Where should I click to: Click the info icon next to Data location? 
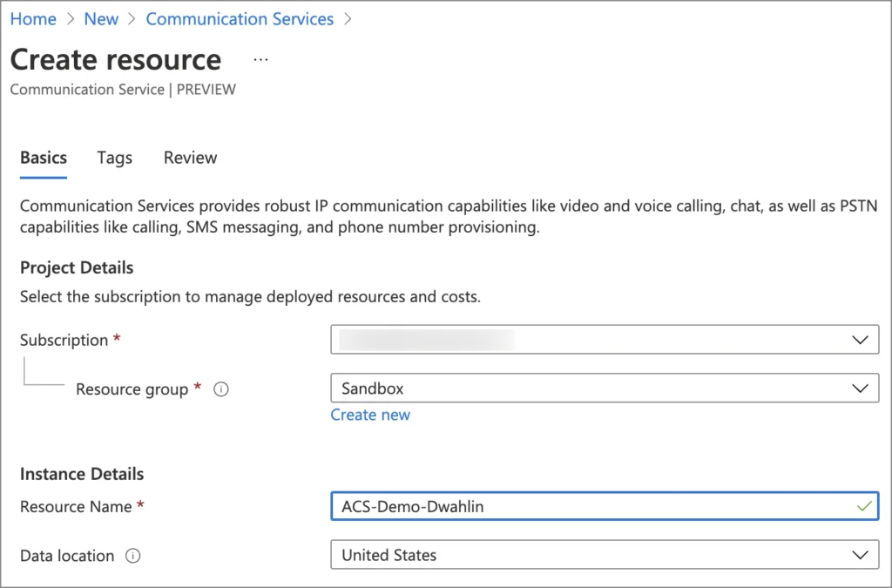click(x=133, y=556)
